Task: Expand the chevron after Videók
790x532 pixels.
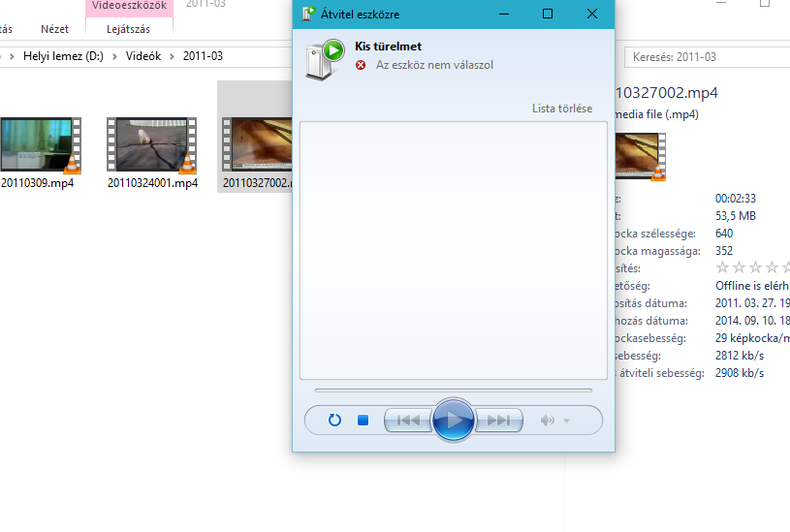Action: pos(172,56)
